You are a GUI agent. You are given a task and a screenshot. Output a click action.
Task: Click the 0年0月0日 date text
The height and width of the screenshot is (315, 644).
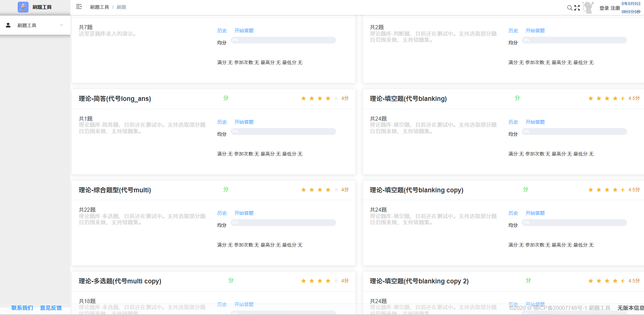pos(631,4)
